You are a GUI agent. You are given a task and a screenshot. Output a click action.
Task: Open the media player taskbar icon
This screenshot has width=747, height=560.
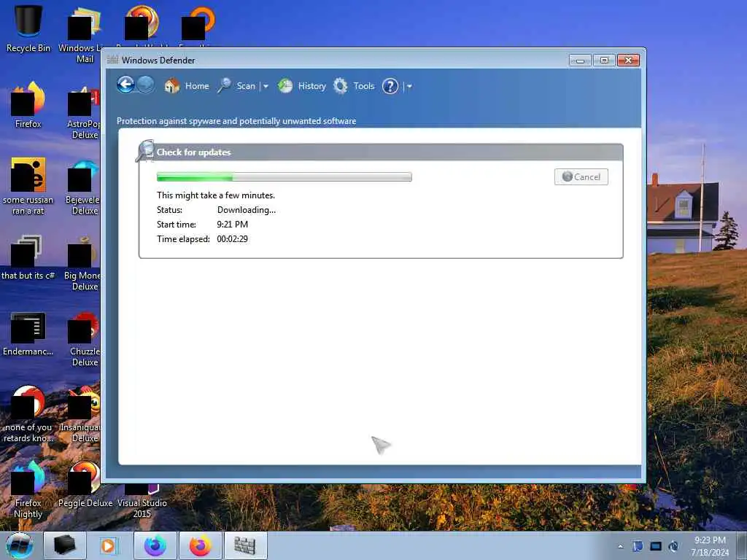[109, 545]
